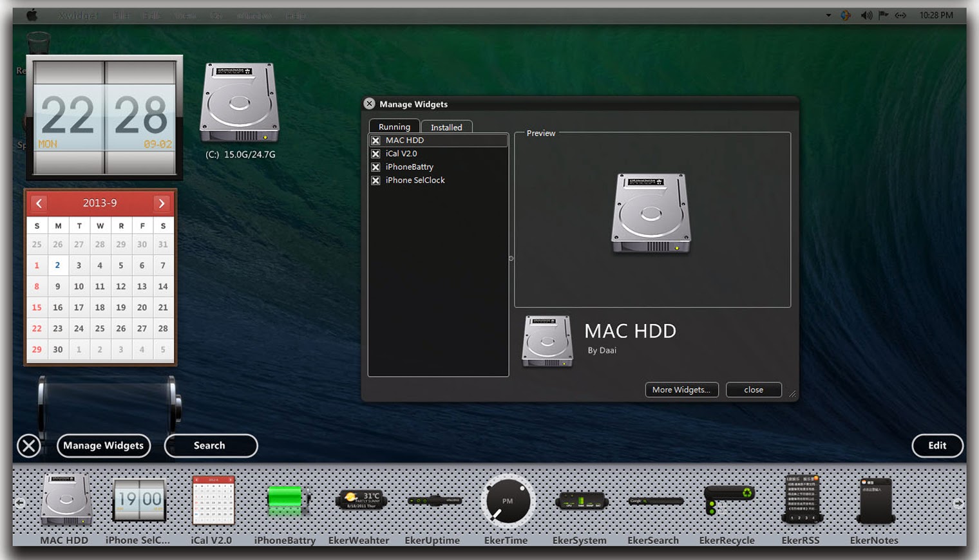The width and height of the screenshot is (979, 560).
Task: Select date 9 in the calendar
Action: click(x=58, y=286)
